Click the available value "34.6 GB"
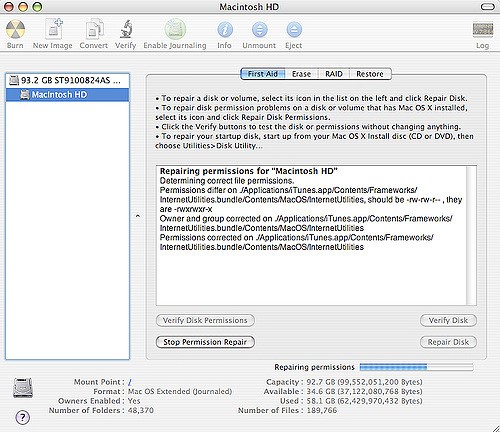The width and height of the screenshot is (500, 432). coord(320,391)
